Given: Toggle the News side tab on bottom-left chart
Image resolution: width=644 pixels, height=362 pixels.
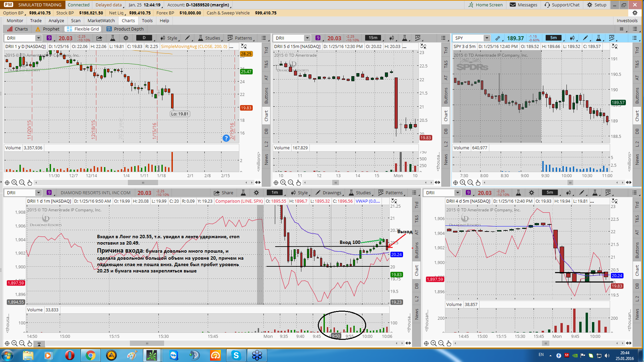Looking at the screenshot, I should [x=416, y=314].
